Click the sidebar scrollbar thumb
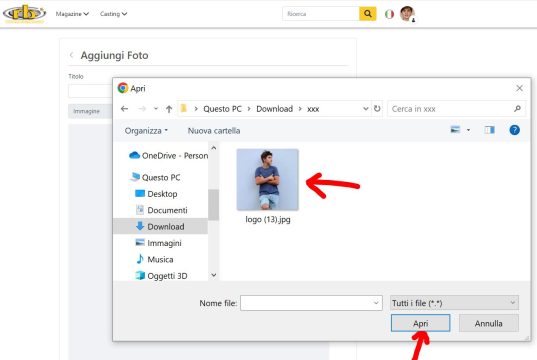This screenshot has height=360, width=537. pos(213,204)
